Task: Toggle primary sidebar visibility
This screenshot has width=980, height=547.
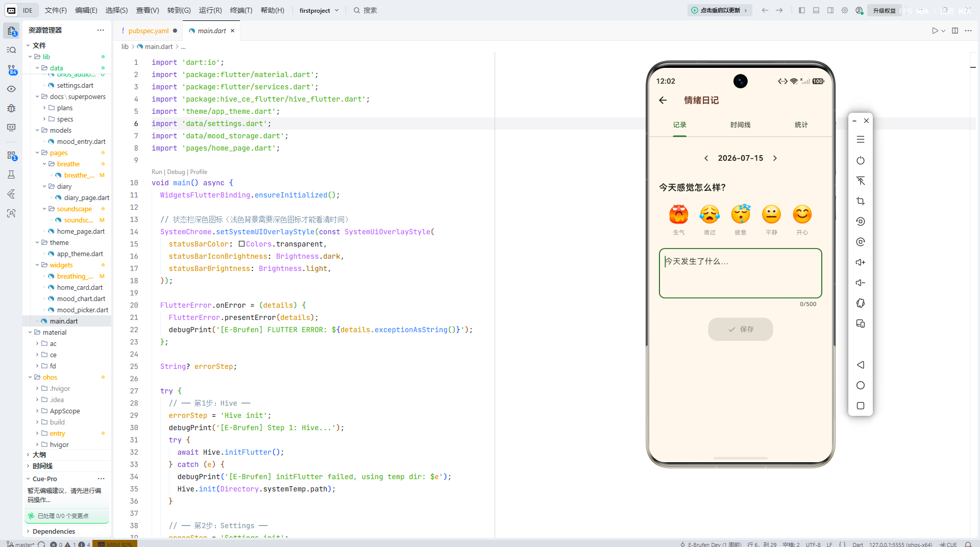Action: [x=802, y=10]
